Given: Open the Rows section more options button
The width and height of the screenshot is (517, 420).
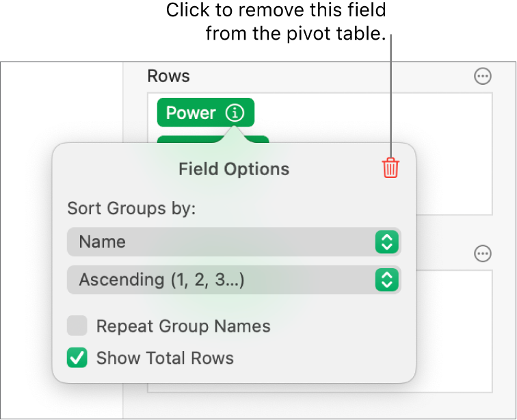Looking at the screenshot, I should pyautogui.click(x=483, y=77).
